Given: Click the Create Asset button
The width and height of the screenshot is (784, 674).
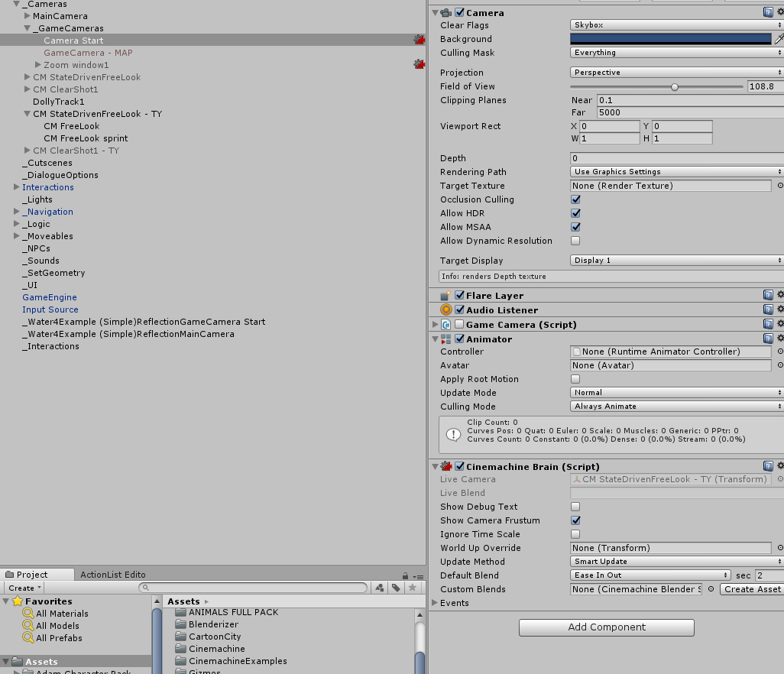Looking at the screenshot, I should click(752, 589).
